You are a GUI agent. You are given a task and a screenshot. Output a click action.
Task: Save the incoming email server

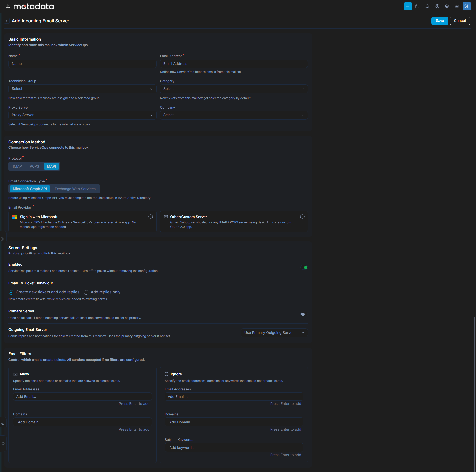pos(440,21)
